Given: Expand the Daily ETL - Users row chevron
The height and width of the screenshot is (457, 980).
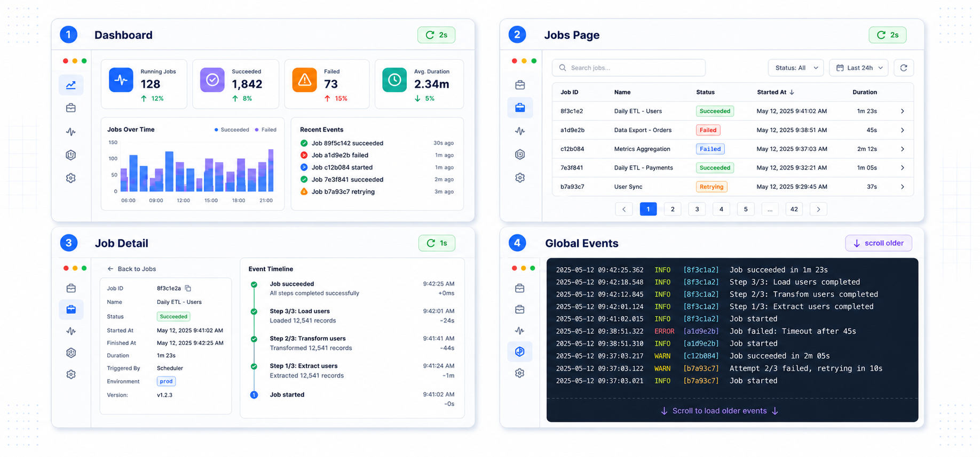Looking at the screenshot, I should pyautogui.click(x=902, y=111).
